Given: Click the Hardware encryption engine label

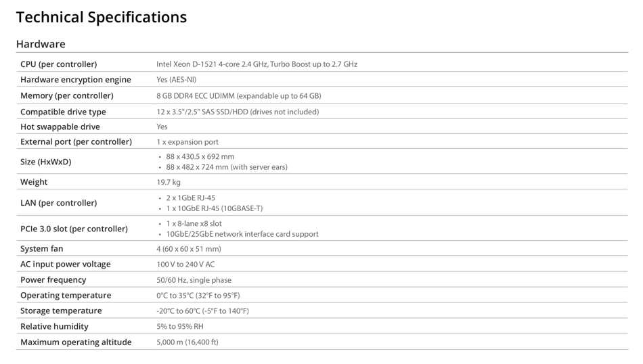Looking at the screenshot, I should pyautogui.click(x=74, y=80).
